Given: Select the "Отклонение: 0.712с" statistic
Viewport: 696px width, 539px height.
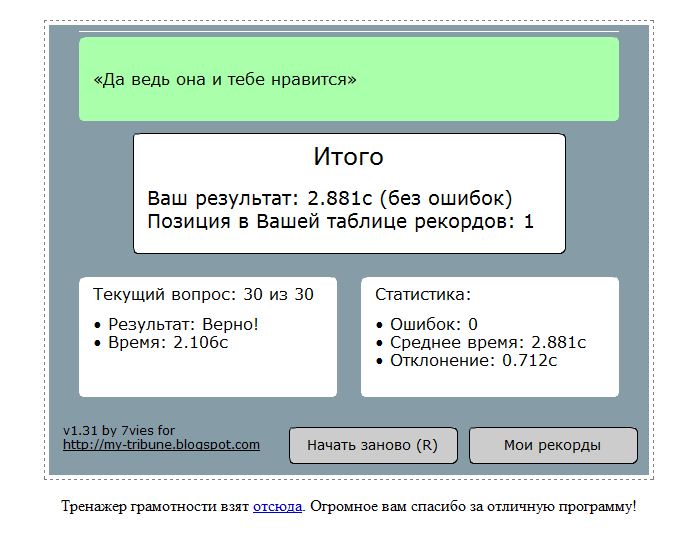Looking at the screenshot, I should point(473,360).
